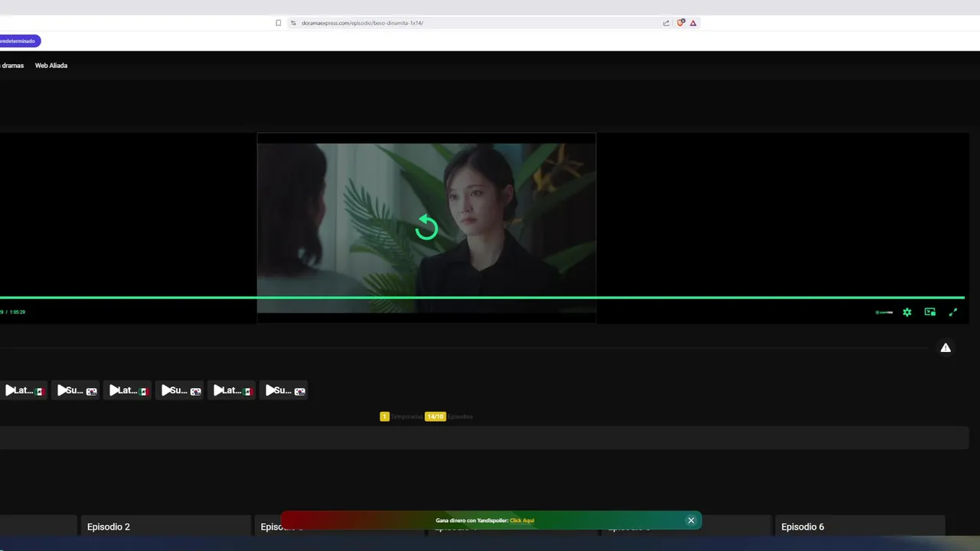Open the video player settings gear
980x551 pixels.
click(907, 312)
